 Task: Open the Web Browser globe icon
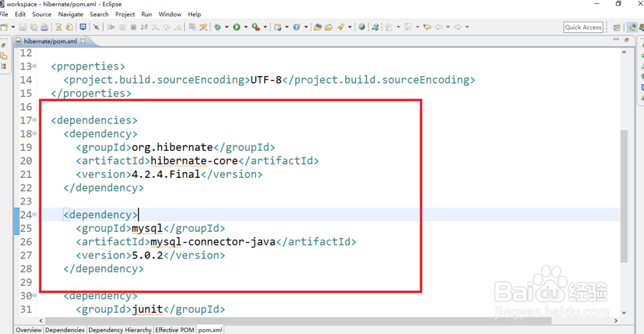point(361,26)
